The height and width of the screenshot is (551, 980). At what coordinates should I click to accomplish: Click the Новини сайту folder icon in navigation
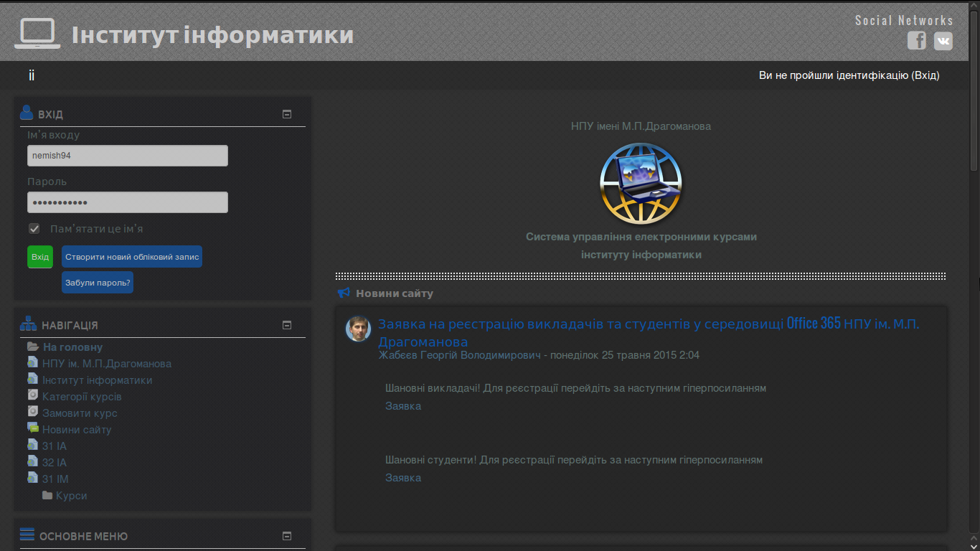[32, 427]
